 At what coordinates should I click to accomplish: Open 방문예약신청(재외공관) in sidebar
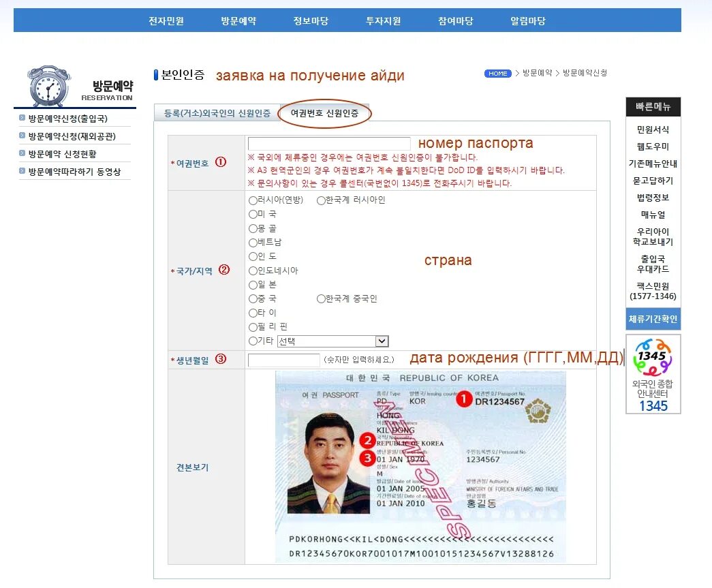(x=72, y=136)
